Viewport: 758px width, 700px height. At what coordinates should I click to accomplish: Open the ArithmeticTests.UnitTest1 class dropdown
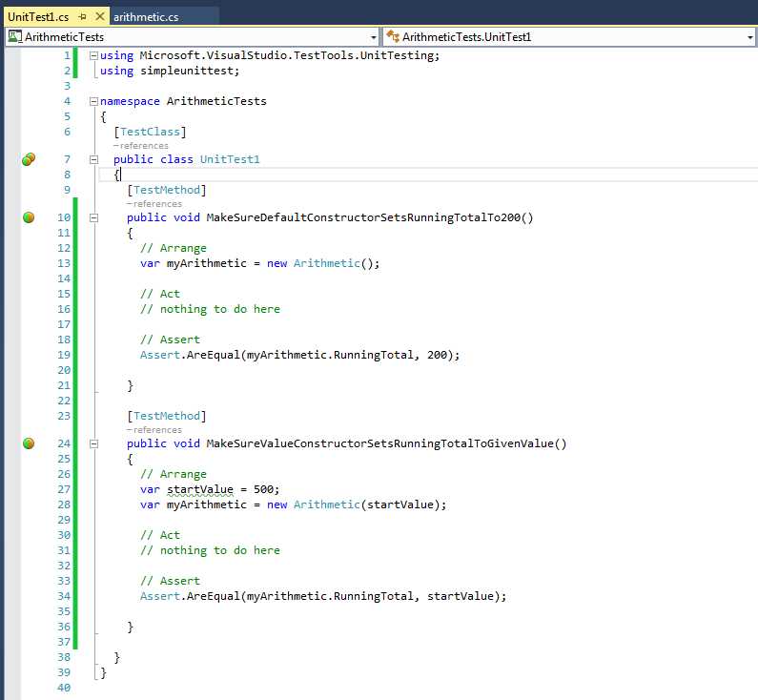pos(749,37)
